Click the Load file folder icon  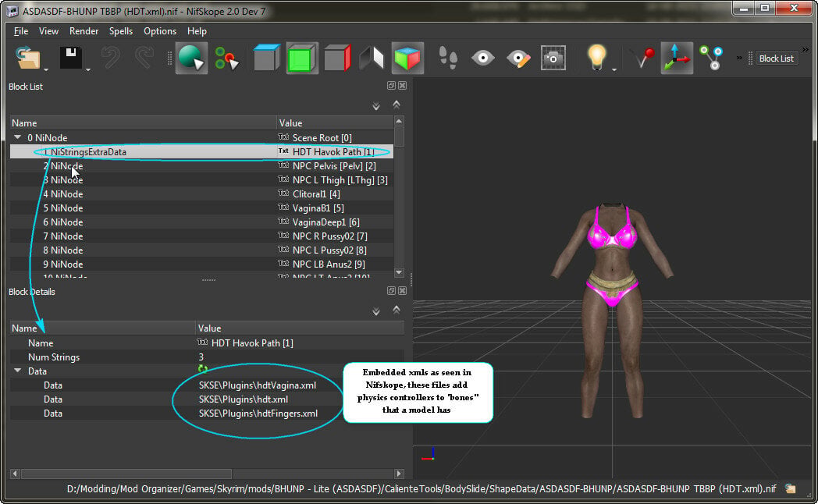(27, 58)
